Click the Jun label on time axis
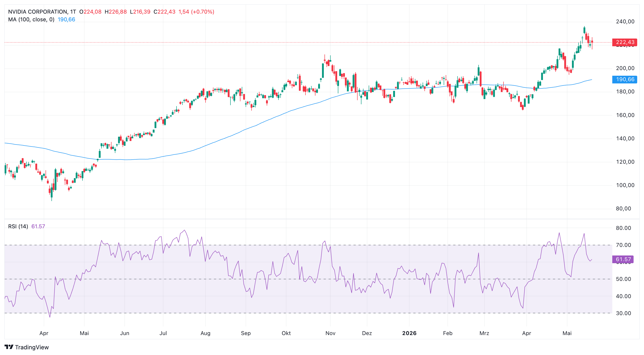This screenshot has width=644, height=355. click(124, 333)
